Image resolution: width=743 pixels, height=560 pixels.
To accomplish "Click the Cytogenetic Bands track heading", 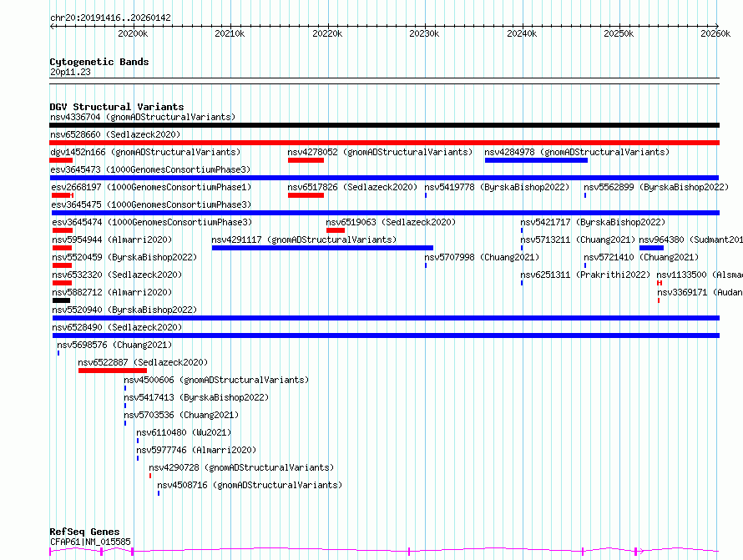I will tap(99, 62).
